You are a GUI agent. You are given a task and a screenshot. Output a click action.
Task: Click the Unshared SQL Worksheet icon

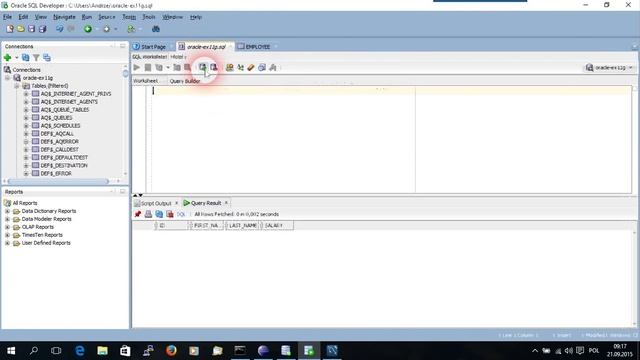(x=230, y=67)
